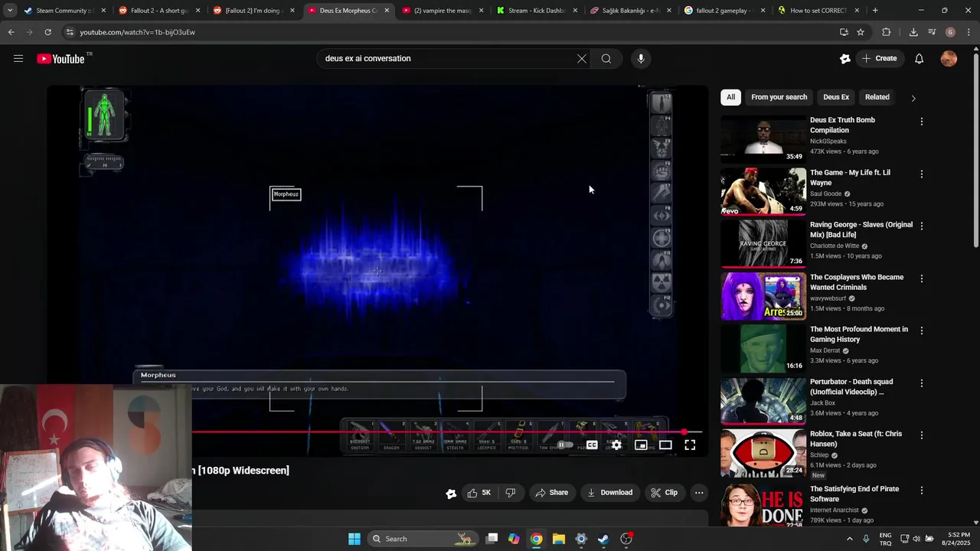Click the video progress bar scrubber
The width and height of the screenshot is (980, 551).
point(684,432)
